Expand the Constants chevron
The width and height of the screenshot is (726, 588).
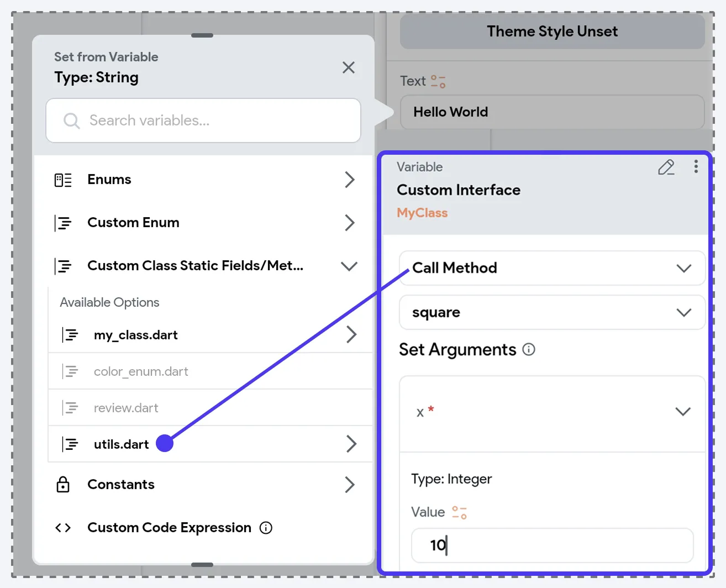point(349,485)
